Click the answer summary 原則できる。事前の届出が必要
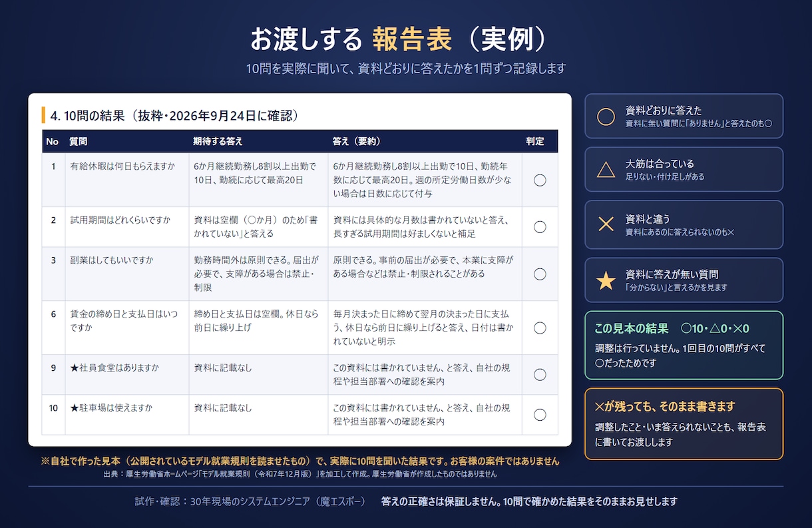The width and height of the screenshot is (812, 528). 423,267
